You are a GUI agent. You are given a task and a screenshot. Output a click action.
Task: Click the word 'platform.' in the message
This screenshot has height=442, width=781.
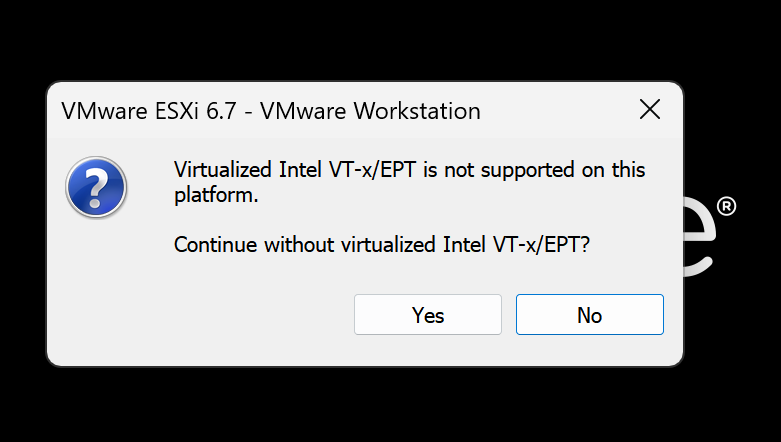pos(216,195)
